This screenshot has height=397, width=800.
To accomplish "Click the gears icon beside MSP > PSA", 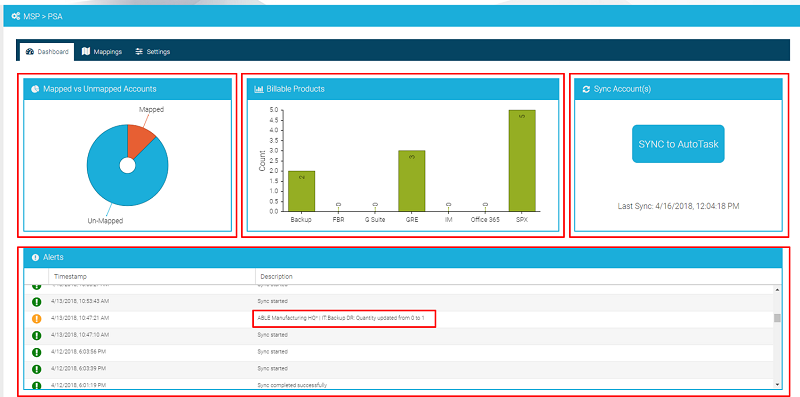I will click(15, 16).
